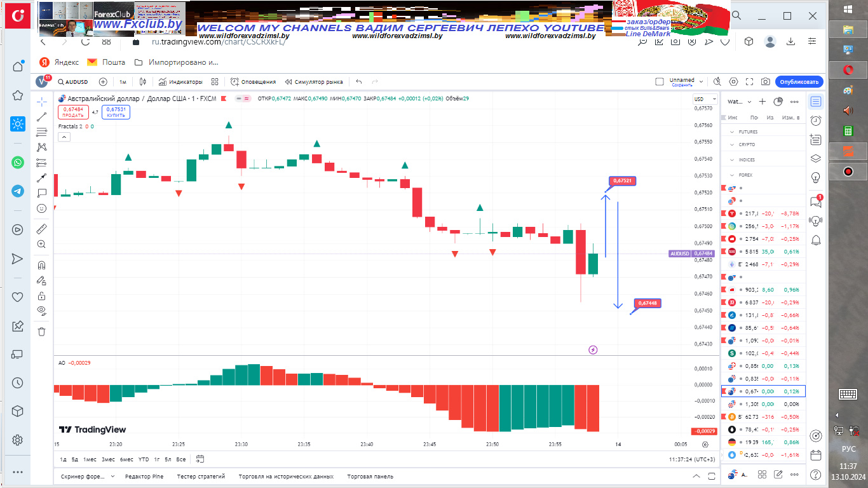
Task: Toggle magnet mode for drawings
Action: click(42, 265)
